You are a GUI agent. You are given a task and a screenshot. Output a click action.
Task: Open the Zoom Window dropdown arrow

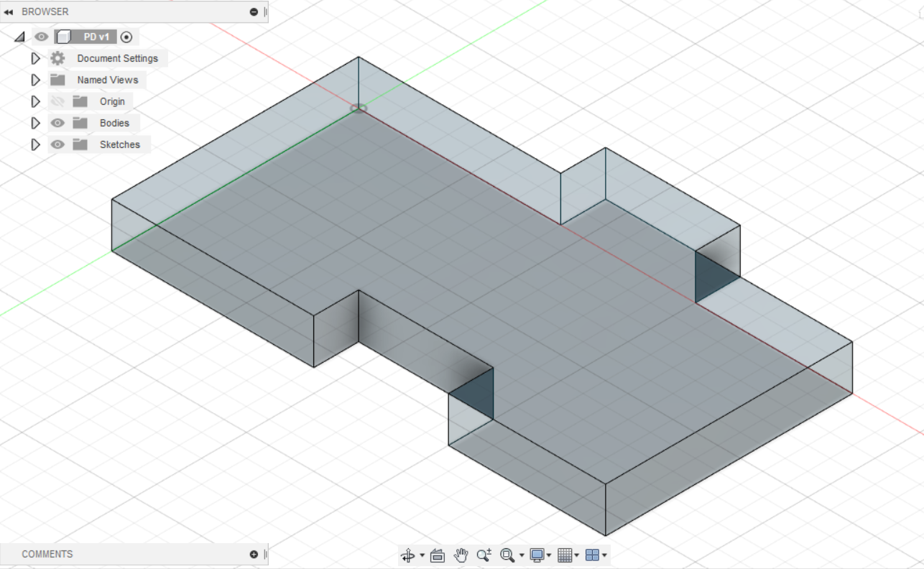[x=522, y=555]
